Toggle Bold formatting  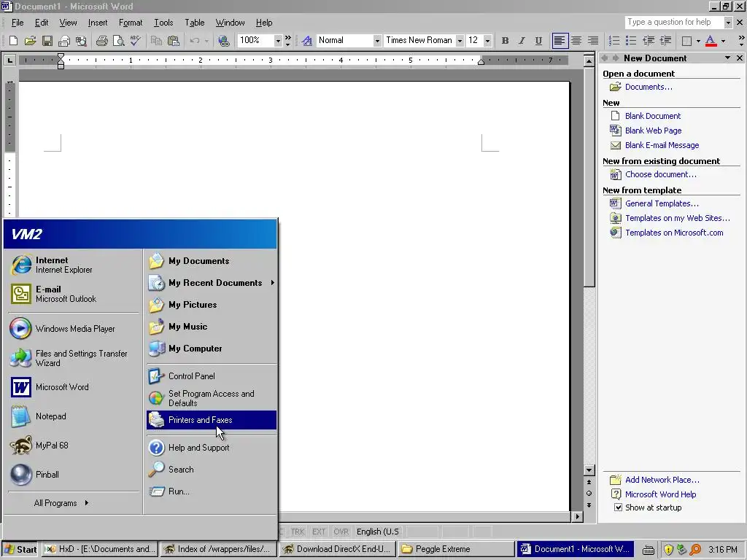(505, 41)
